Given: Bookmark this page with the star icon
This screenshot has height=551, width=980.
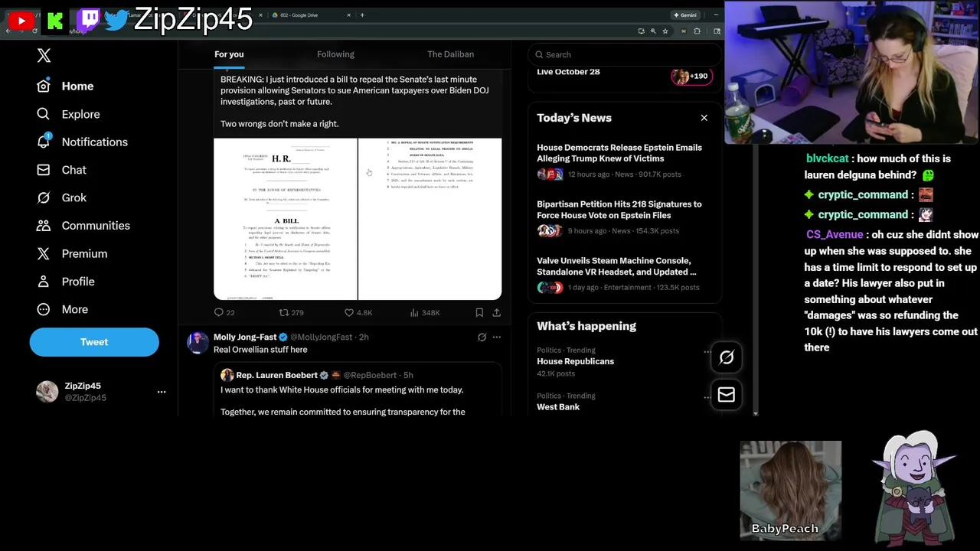Looking at the screenshot, I should pos(665,31).
